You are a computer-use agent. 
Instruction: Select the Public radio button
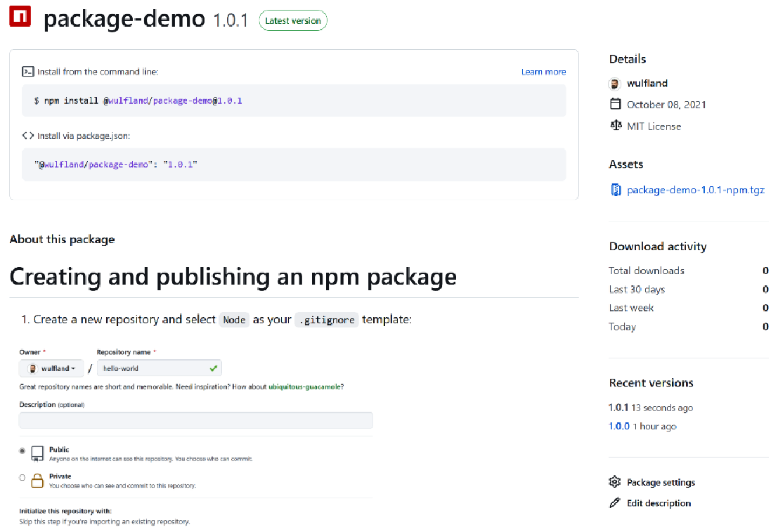tap(22, 450)
